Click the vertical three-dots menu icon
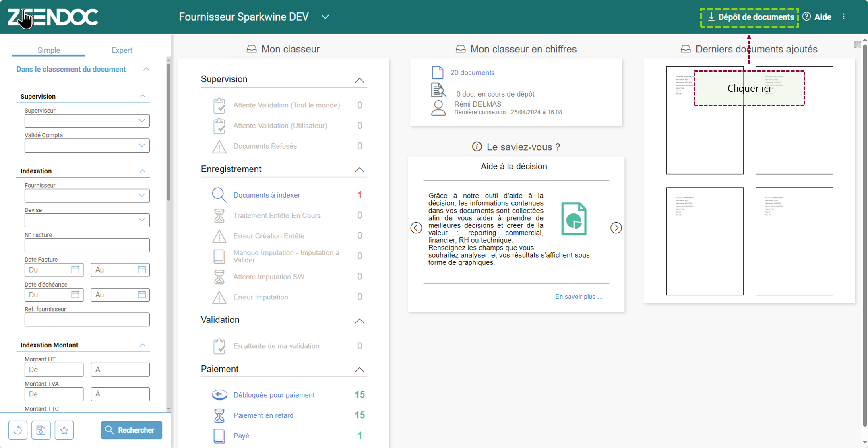This screenshot has height=448, width=868. tap(844, 17)
